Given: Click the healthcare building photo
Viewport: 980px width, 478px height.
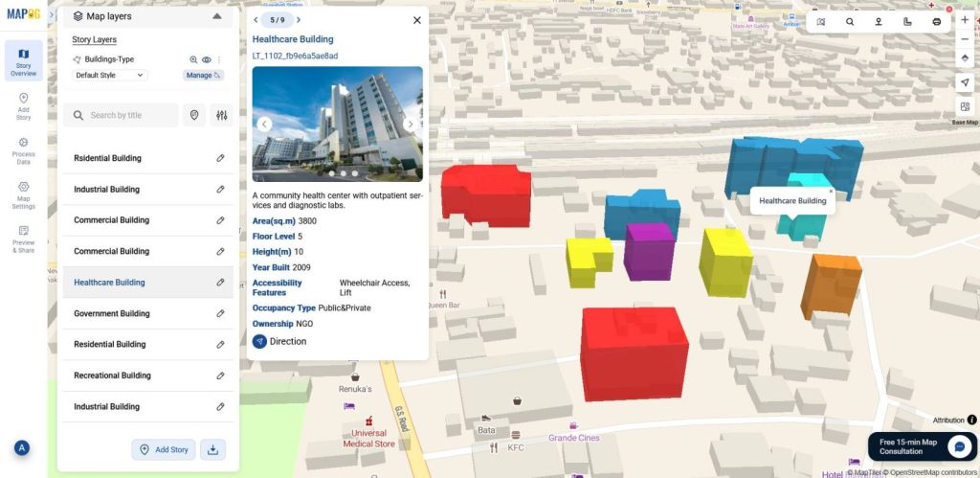Looking at the screenshot, I should click(338, 124).
